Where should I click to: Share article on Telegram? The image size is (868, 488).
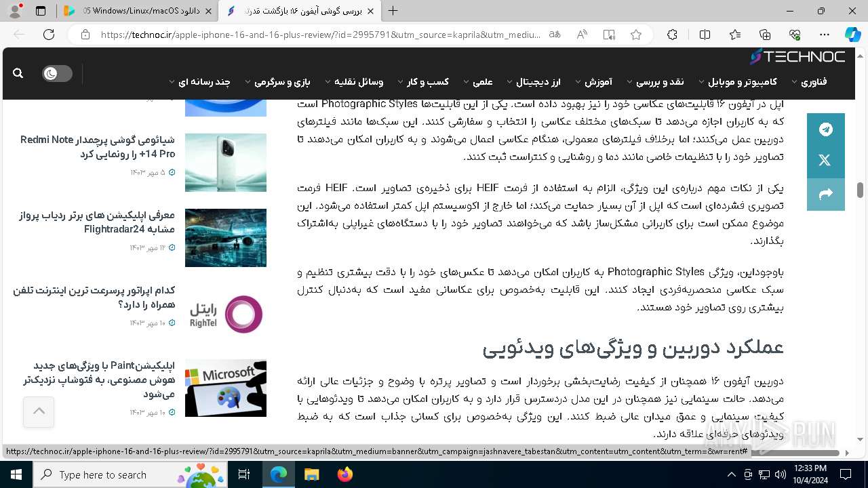coord(826,129)
